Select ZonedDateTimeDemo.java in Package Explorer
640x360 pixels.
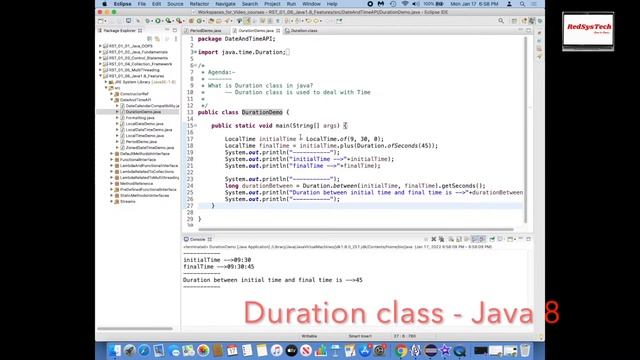click(150, 148)
